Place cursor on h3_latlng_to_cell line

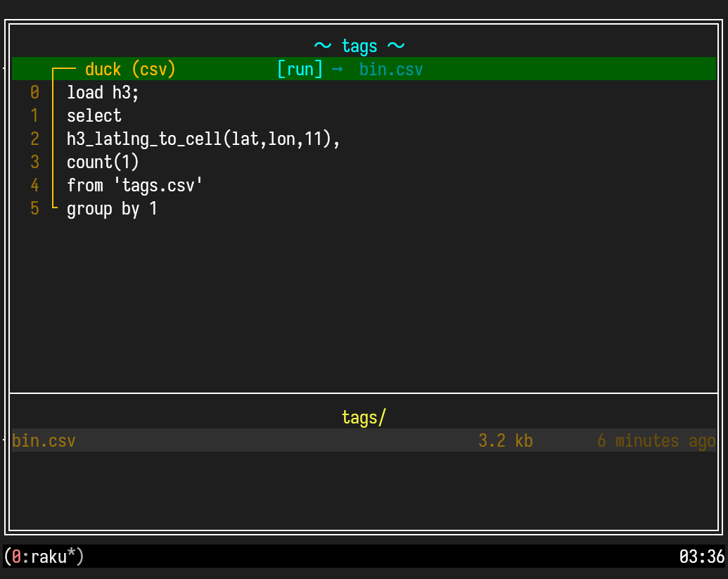click(x=203, y=139)
